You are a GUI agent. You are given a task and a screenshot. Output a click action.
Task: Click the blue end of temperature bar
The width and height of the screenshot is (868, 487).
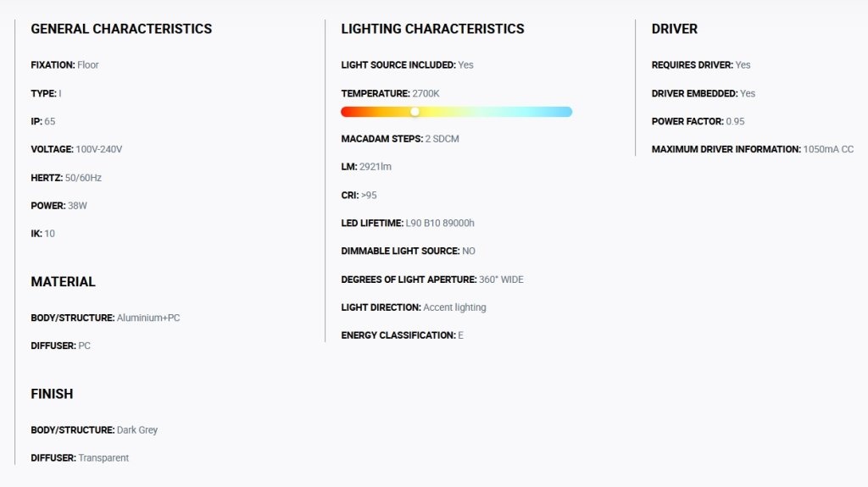565,112
